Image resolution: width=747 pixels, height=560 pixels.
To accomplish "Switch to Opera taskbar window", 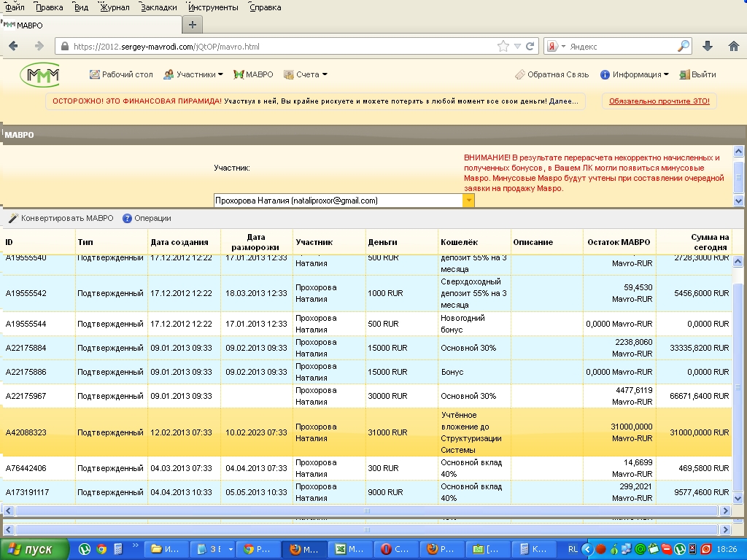I will click(x=395, y=549).
